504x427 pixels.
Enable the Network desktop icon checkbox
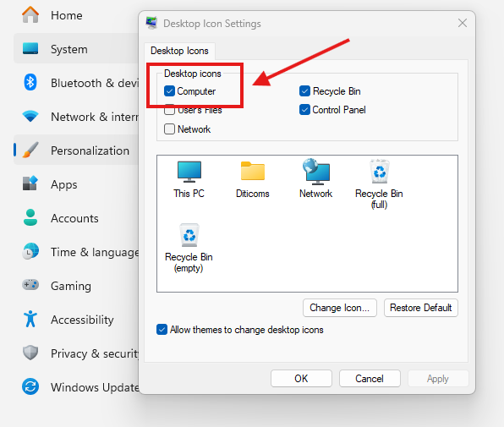(x=169, y=129)
